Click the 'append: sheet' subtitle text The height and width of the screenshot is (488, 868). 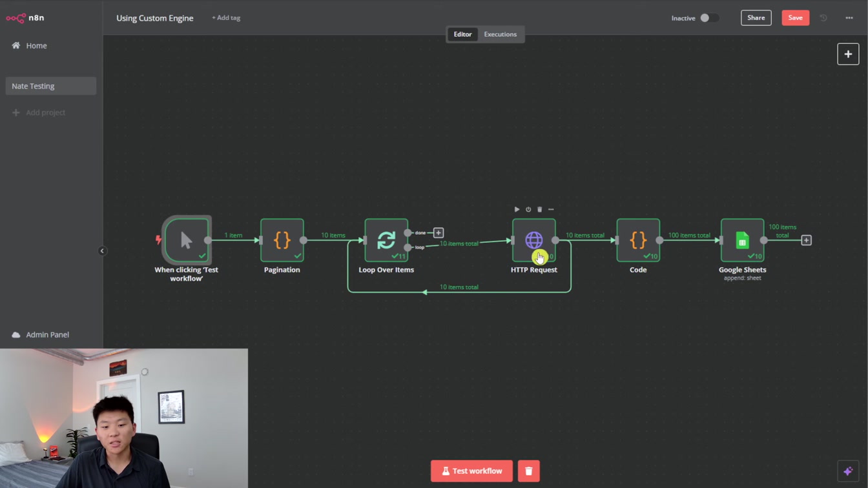(742, 278)
